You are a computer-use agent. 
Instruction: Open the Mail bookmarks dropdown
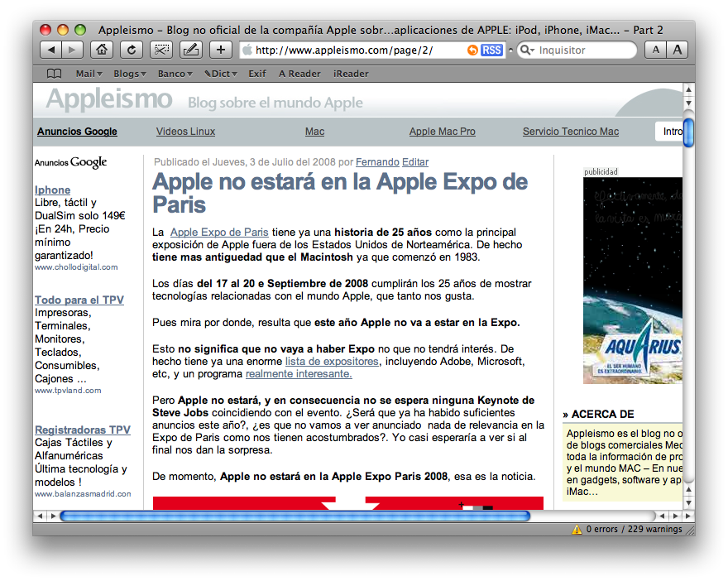pos(89,74)
